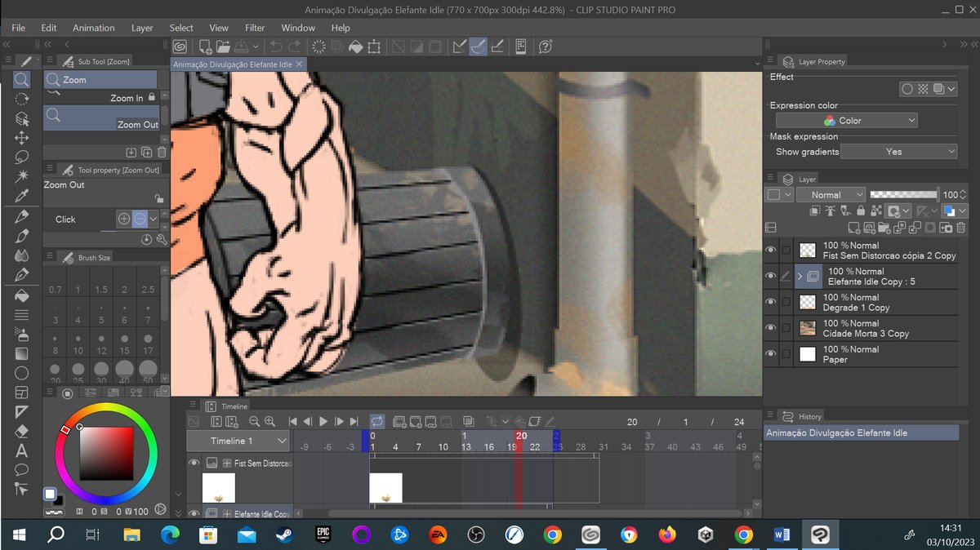Undo last action in command bar
The image size is (980, 550).
[276, 47]
